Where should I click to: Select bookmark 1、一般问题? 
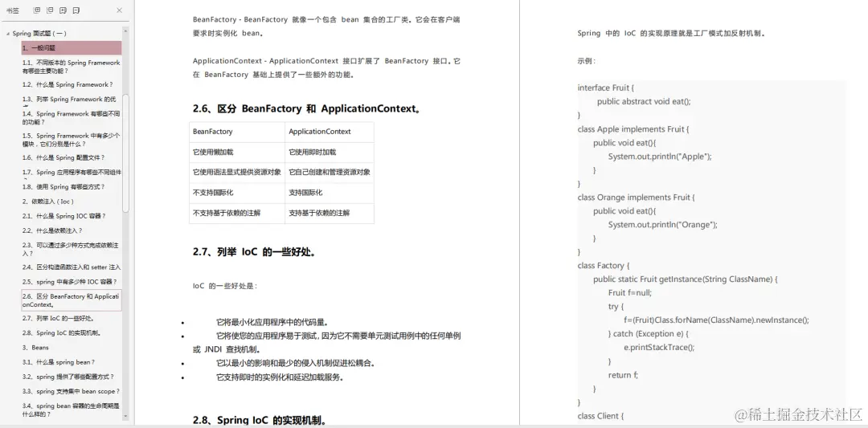(x=72, y=48)
